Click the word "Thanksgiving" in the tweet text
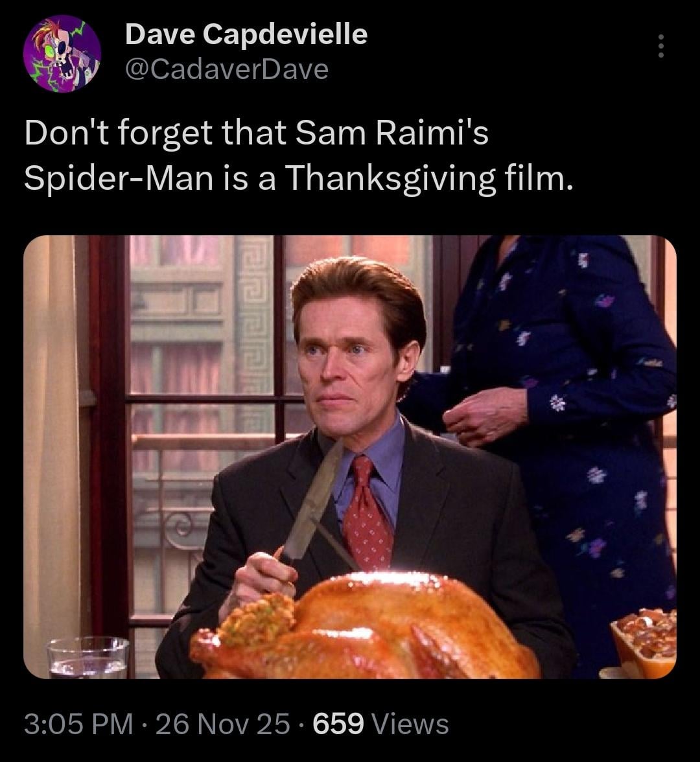Viewport: 700px width, 762px height. pyautogui.click(x=388, y=176)
